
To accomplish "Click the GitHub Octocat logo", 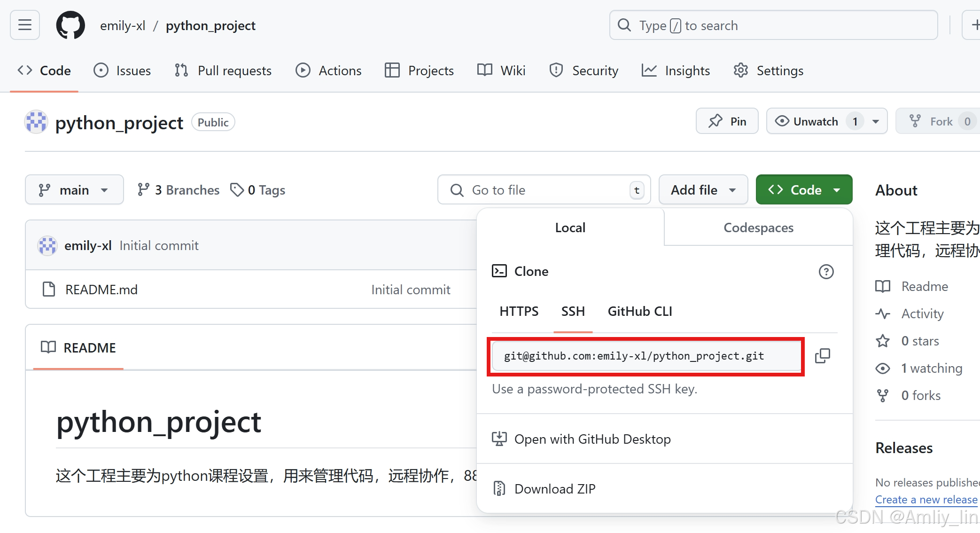I will point(70,25).
